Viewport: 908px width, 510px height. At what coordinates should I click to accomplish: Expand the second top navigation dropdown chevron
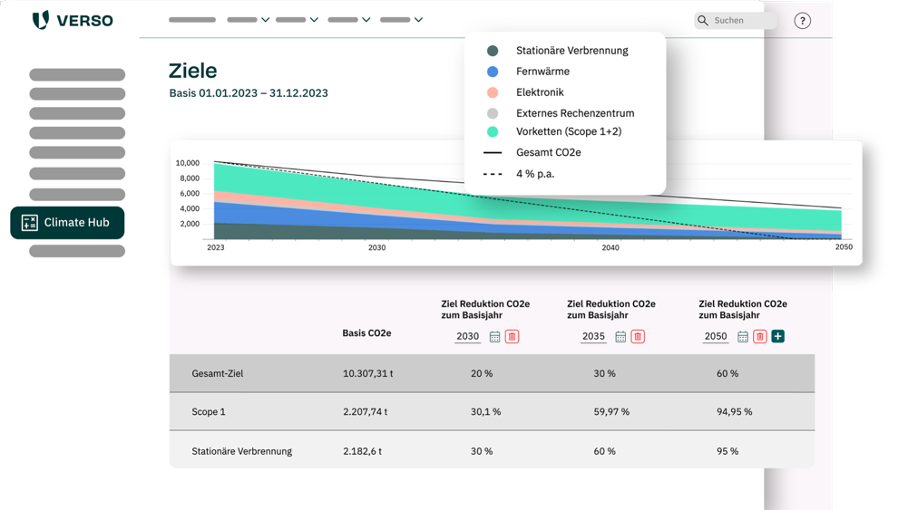[x=314, y=20]
